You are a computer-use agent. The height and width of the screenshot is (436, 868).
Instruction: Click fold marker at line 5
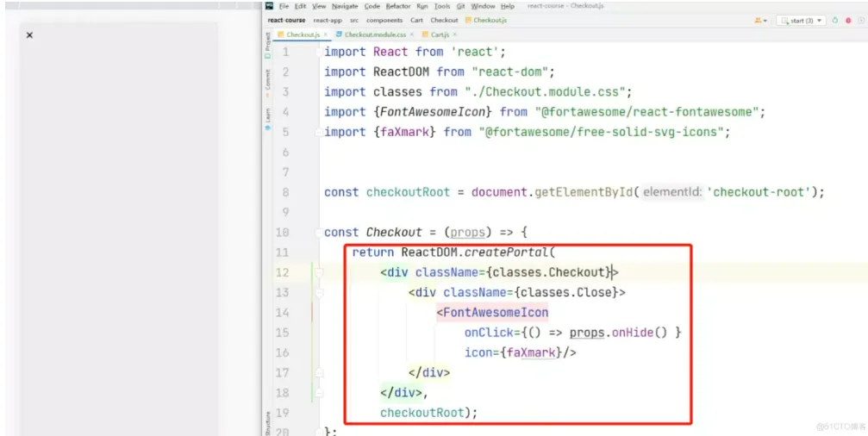320,132
